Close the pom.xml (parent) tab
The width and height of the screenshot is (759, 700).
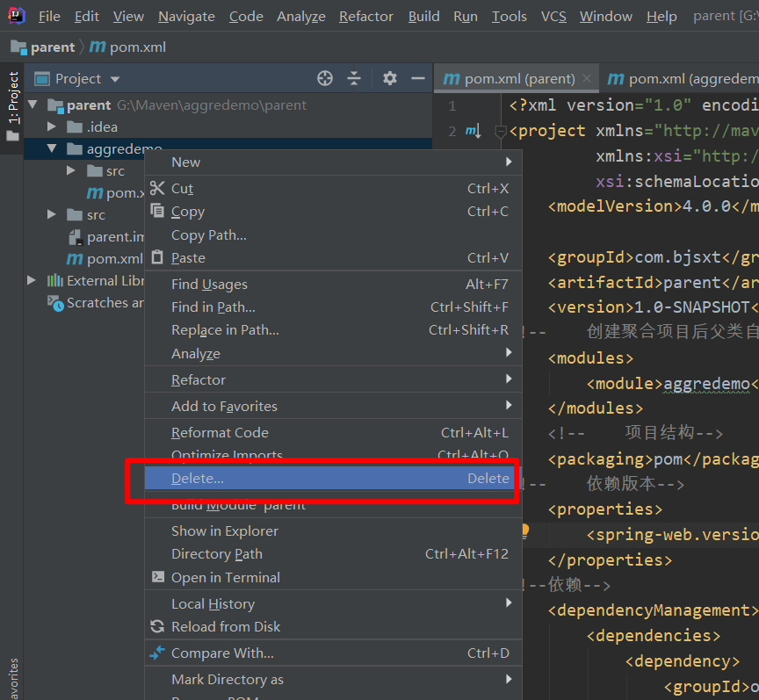(x=587, y=78)
